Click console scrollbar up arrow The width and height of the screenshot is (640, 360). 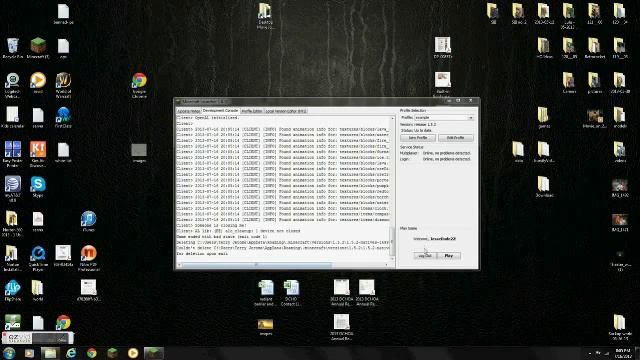(x=392, y=118)
